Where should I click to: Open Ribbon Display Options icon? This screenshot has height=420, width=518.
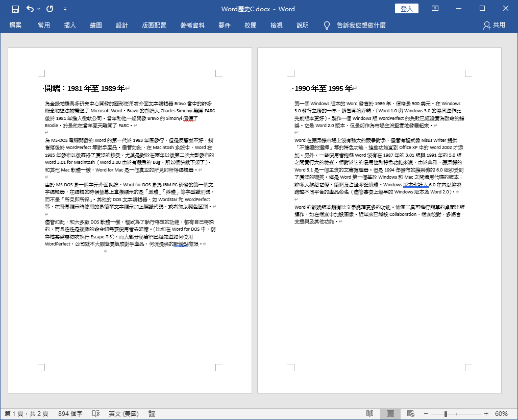435,9
